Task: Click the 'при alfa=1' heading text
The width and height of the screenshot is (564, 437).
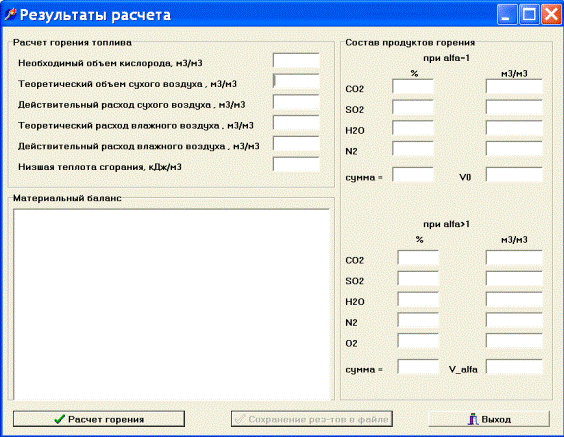Action: [446, 58]
